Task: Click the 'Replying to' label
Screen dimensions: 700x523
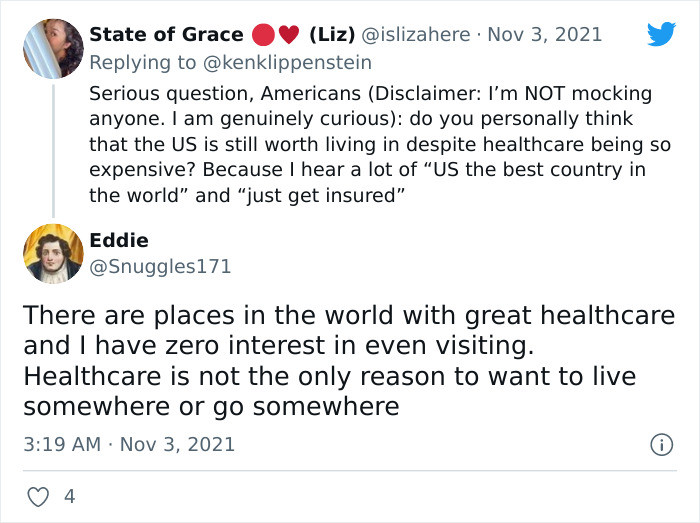Action: tap(143, 62)
